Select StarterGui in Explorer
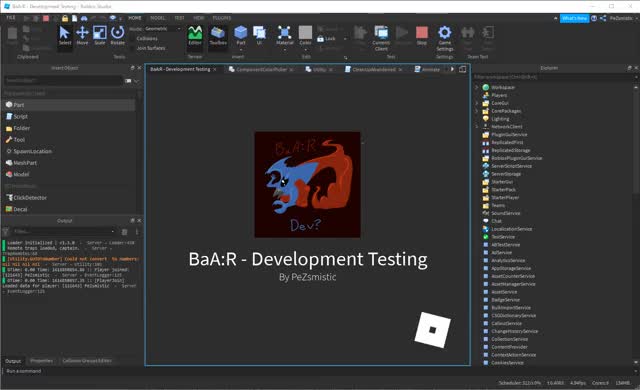Screen dimensions: 640x390 tap(502, 182)
